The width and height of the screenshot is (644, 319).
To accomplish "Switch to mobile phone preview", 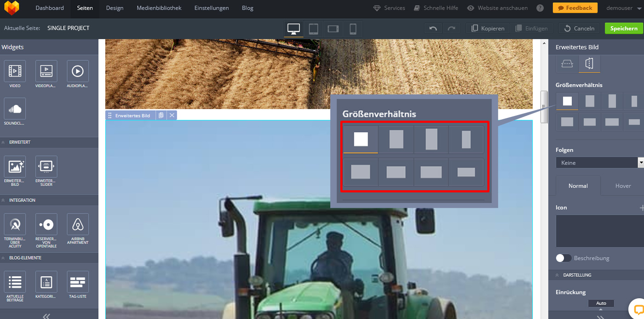I will [x=353, y=29].
